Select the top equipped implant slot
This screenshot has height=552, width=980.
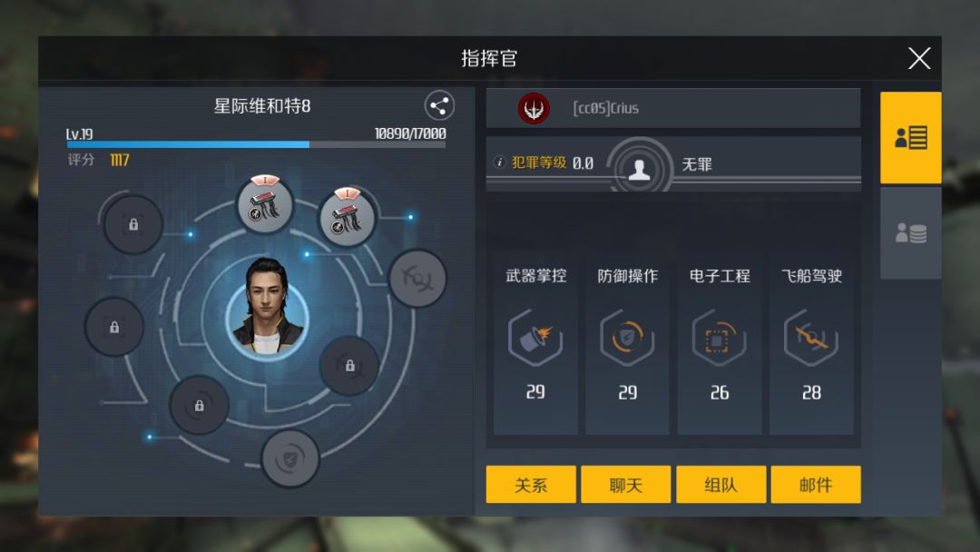pyautogui.click(x=265, y=204)
